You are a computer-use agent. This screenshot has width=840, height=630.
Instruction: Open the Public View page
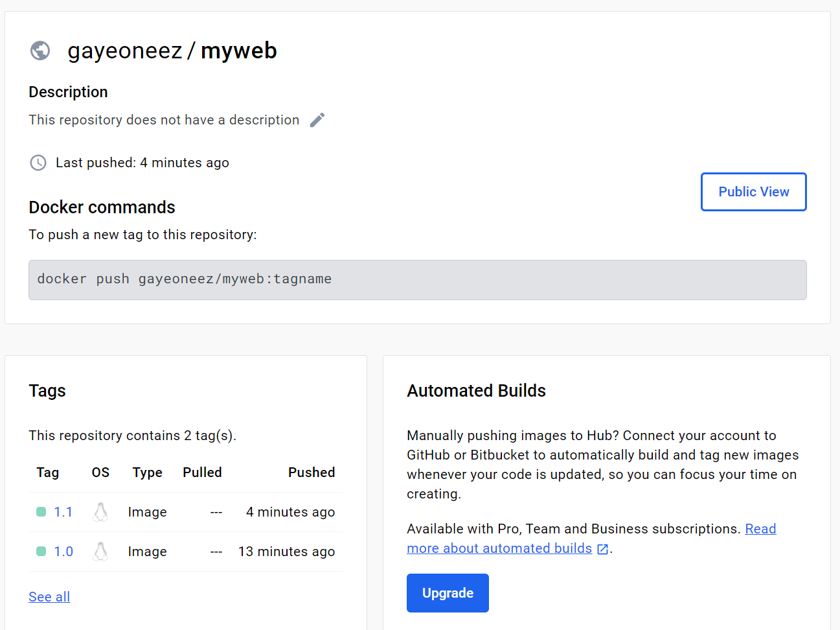[753, 192]
